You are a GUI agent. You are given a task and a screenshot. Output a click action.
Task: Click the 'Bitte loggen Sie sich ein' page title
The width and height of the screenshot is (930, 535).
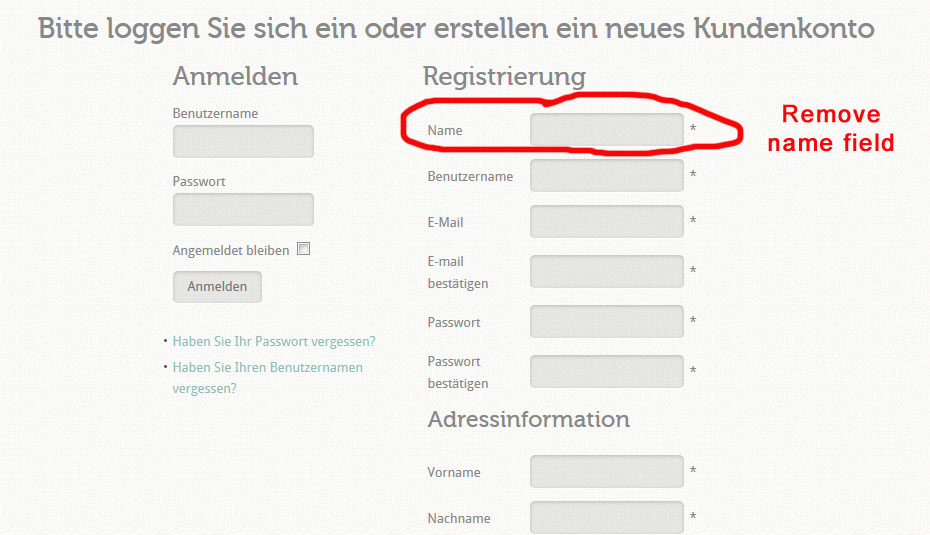(456, 28)
